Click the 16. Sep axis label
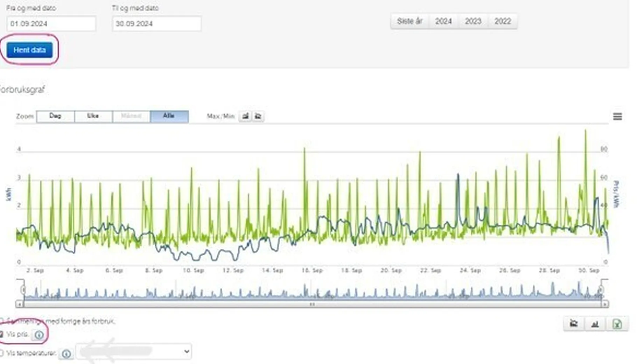637x364 pixels. 312,271
